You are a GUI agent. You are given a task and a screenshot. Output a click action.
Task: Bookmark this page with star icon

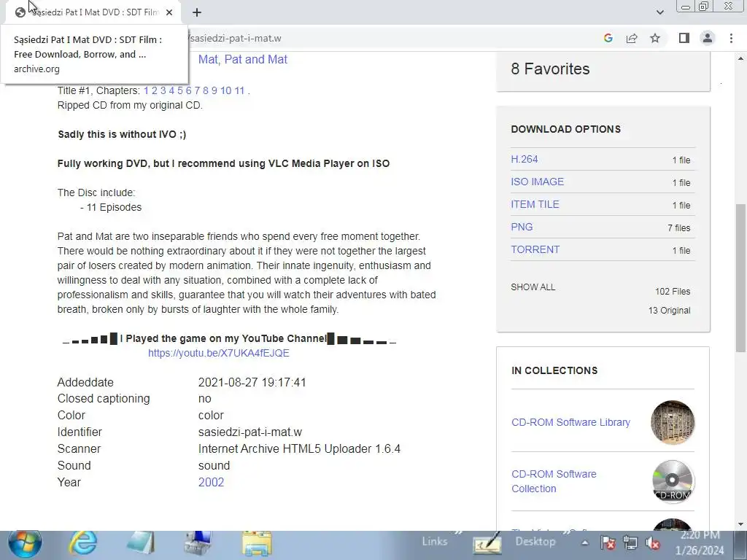[x=655, y=38]
